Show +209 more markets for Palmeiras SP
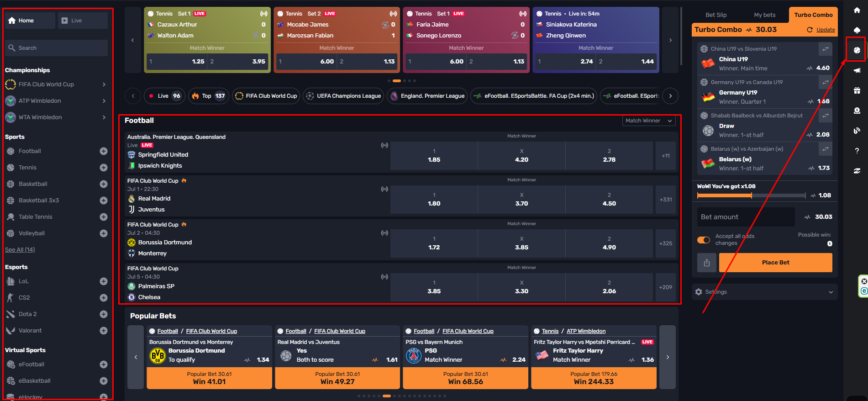The width and height of the screenshot is (868, 401). [x=666, y=287]
